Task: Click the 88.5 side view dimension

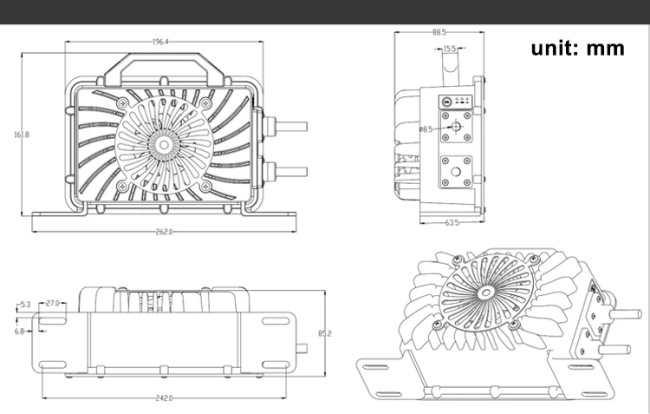Action: pyautogui.click(x=439, y=32)
